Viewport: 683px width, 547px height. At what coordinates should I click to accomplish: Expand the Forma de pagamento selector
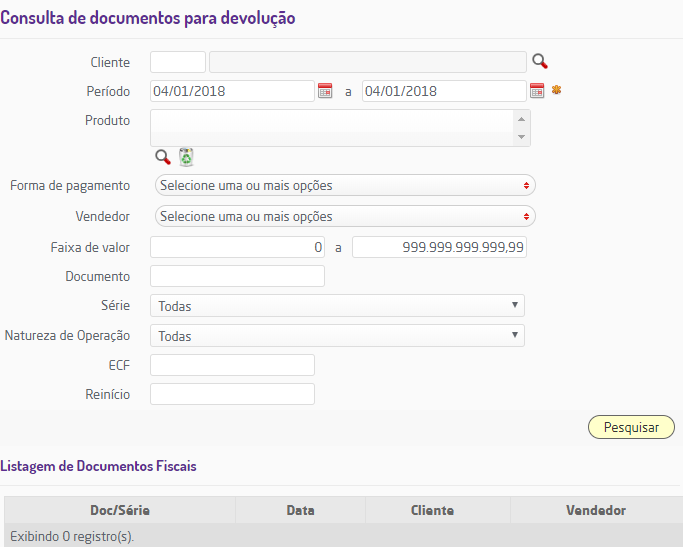click(345, 185)
